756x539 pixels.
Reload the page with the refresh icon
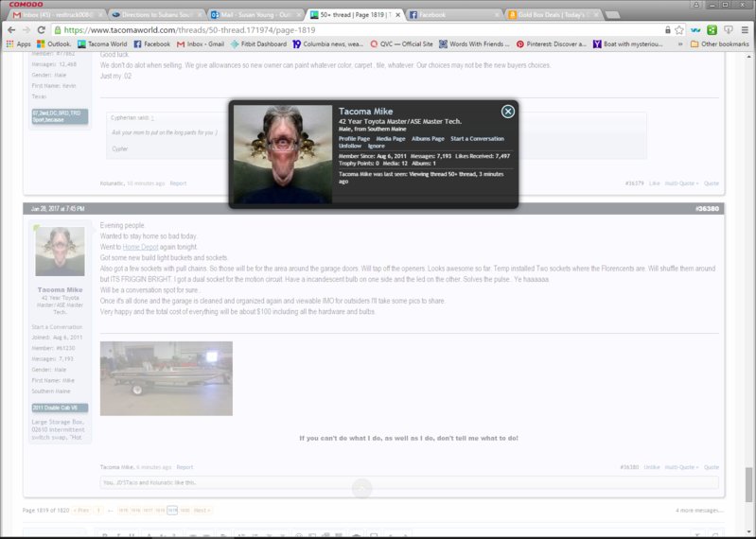[x=42, y=30]
